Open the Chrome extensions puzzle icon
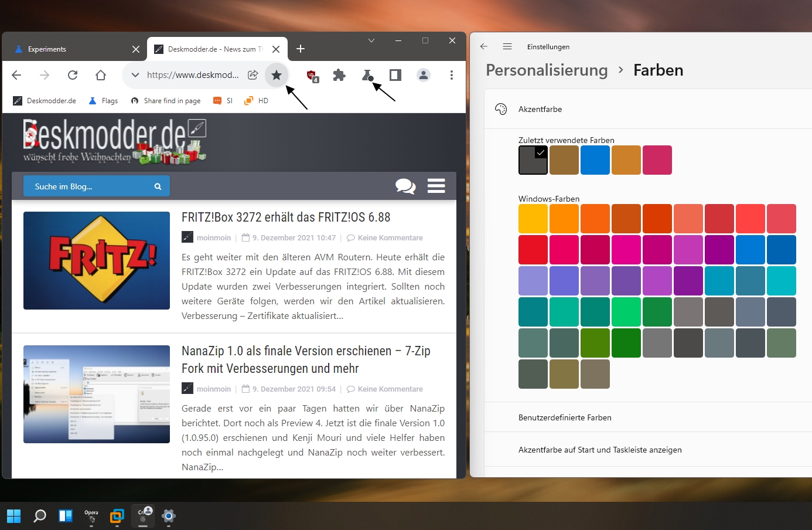This screenshot has width=812, height=530. tap(339, 75)
